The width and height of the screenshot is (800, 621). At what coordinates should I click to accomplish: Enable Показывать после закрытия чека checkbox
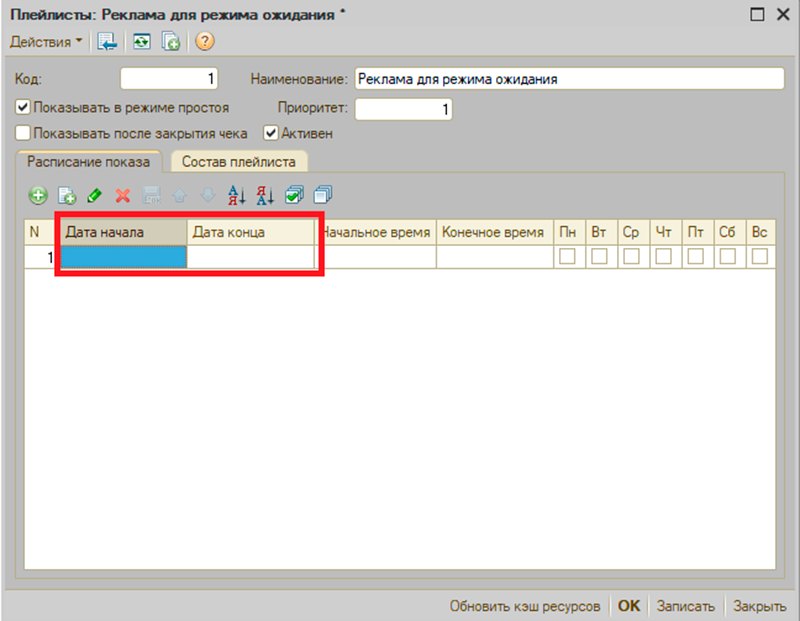pos(23,133)
